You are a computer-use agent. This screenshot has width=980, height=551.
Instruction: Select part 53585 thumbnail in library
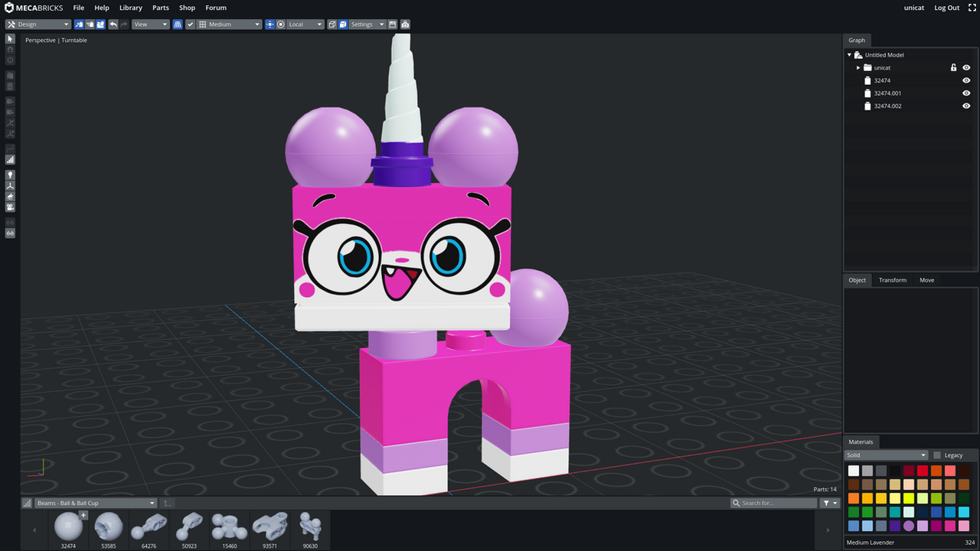tap(108, 530)
